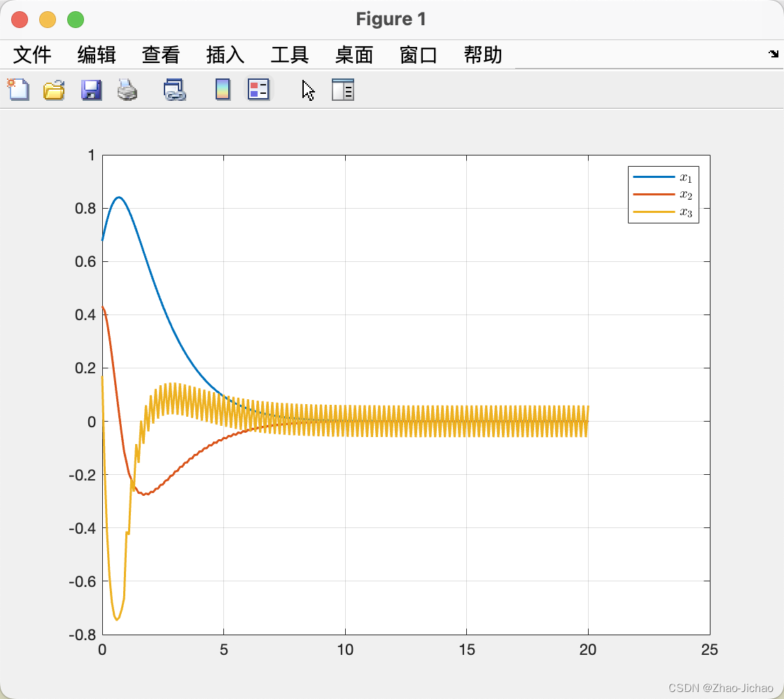Insert a colorbar using the toolbar icon

click(x=223, y=90)
